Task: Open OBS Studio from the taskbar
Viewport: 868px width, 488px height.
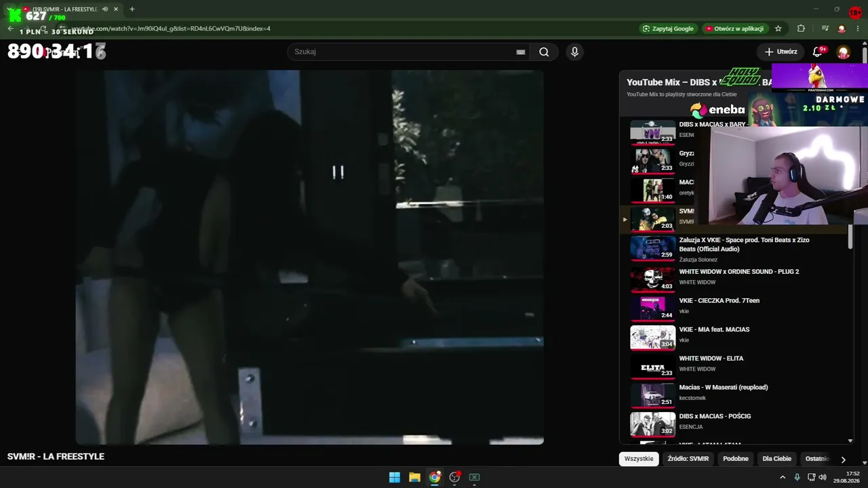Action: 454,477
